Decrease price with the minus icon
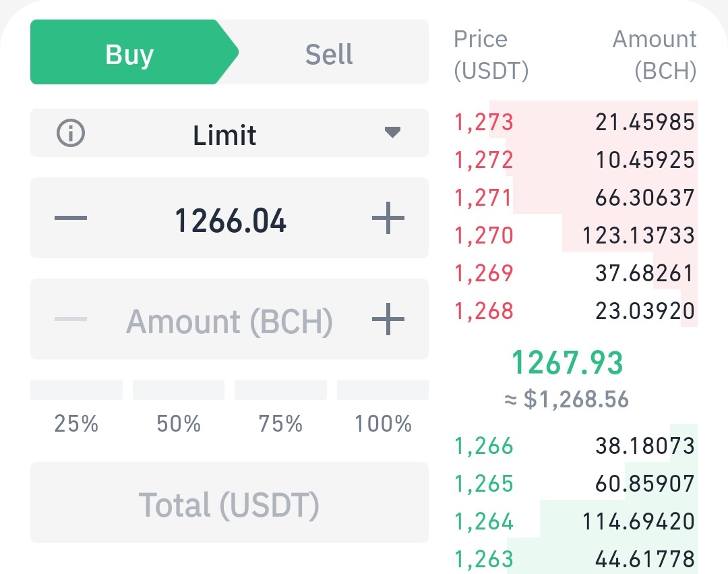 71,218
